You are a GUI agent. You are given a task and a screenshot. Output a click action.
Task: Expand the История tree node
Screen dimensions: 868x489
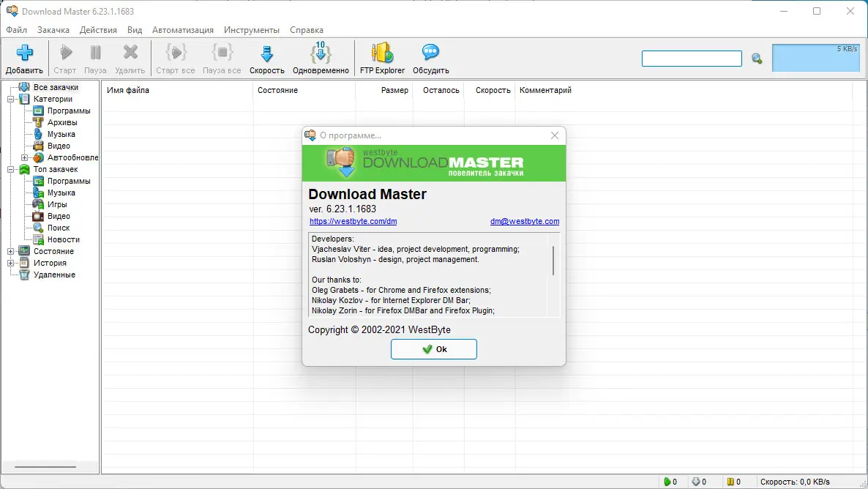click(x=10, y=263)
